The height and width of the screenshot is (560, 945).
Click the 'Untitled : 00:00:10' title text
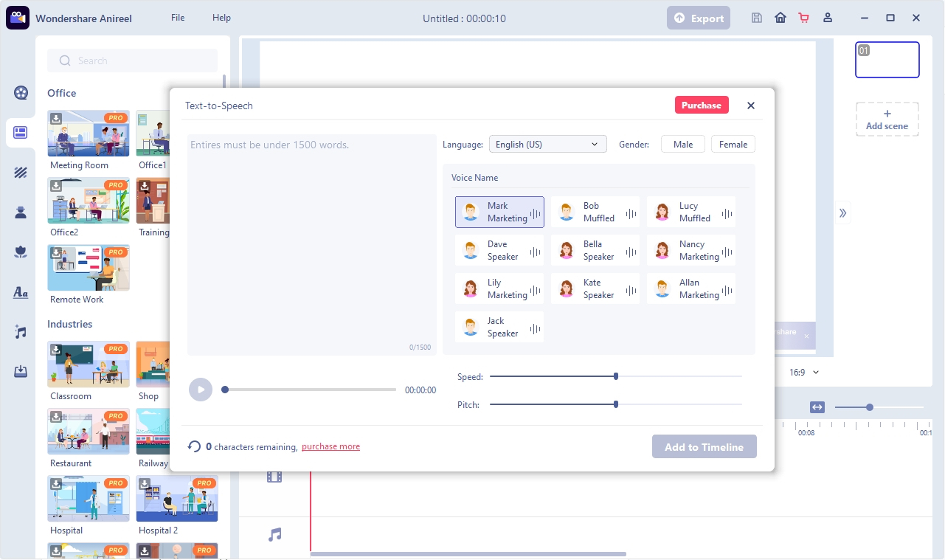point(464,18)
